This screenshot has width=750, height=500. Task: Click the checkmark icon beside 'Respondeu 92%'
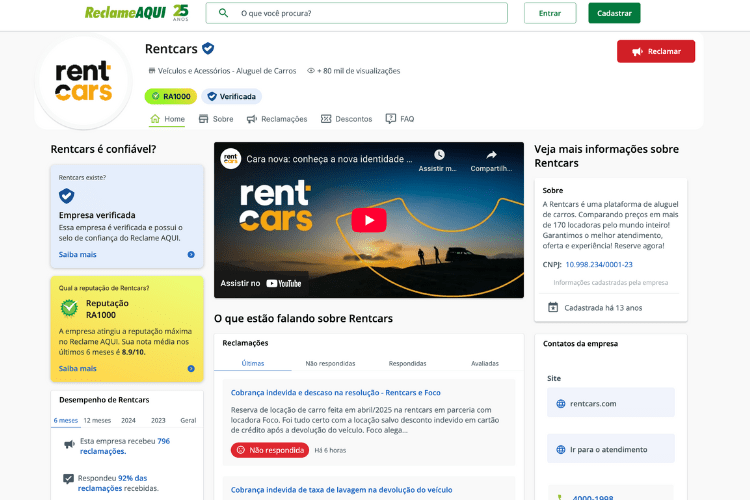tap(68, 478)
